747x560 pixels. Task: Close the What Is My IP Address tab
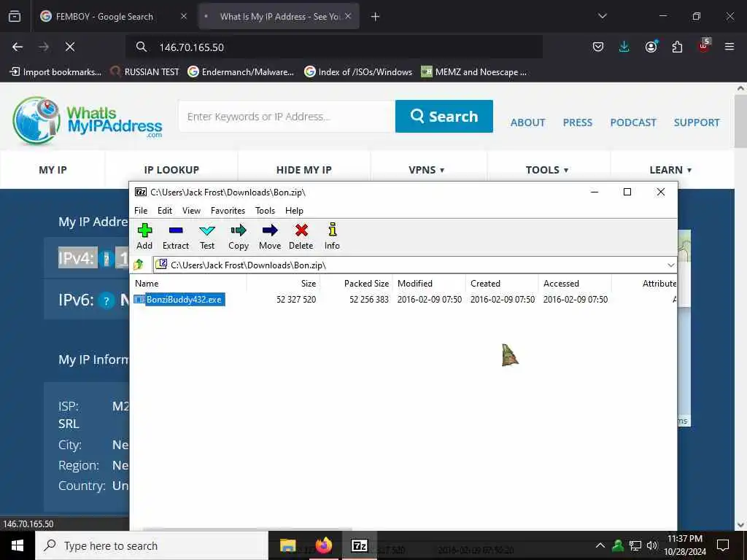pyautogui.click(x=348, y=17)
